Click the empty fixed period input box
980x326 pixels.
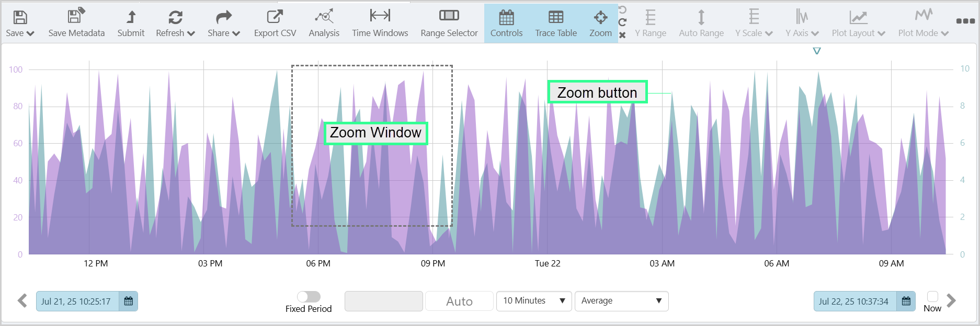[x=384, y=301]
